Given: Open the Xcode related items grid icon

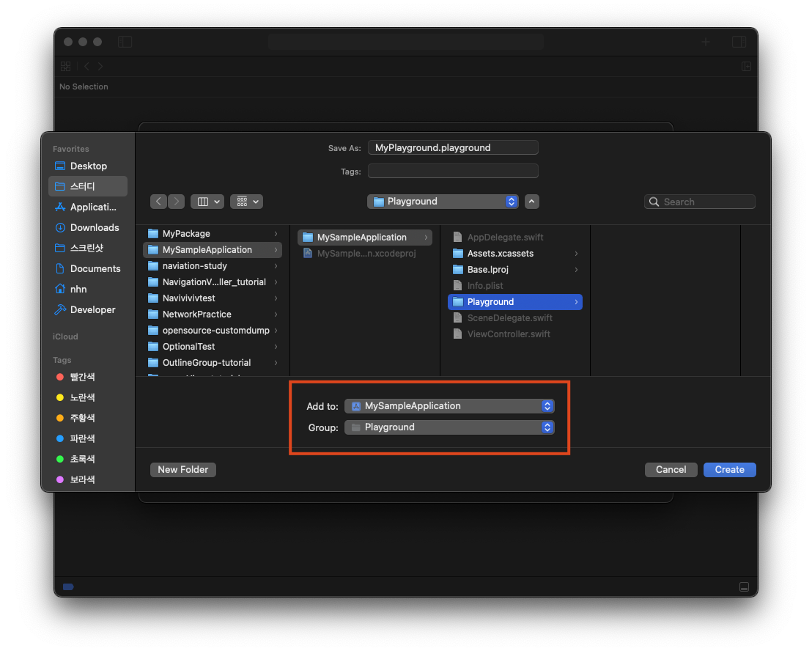Looking at the screenshot, I should (x=65, y=66).
